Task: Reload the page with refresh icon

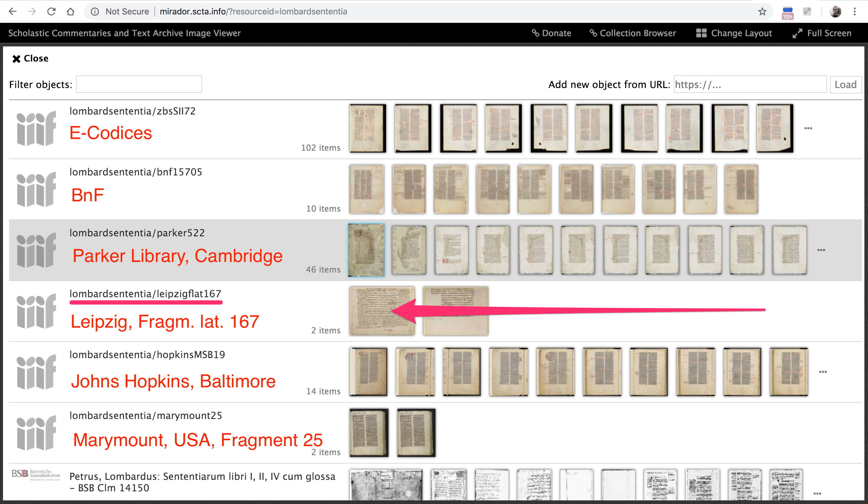Action: pyautogui.click(x=51, y=11)
